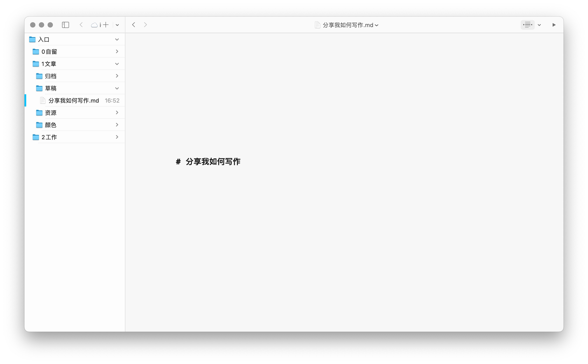588x364 pixels.
Task: Click the 资源 folder icon
Action: 39,113
